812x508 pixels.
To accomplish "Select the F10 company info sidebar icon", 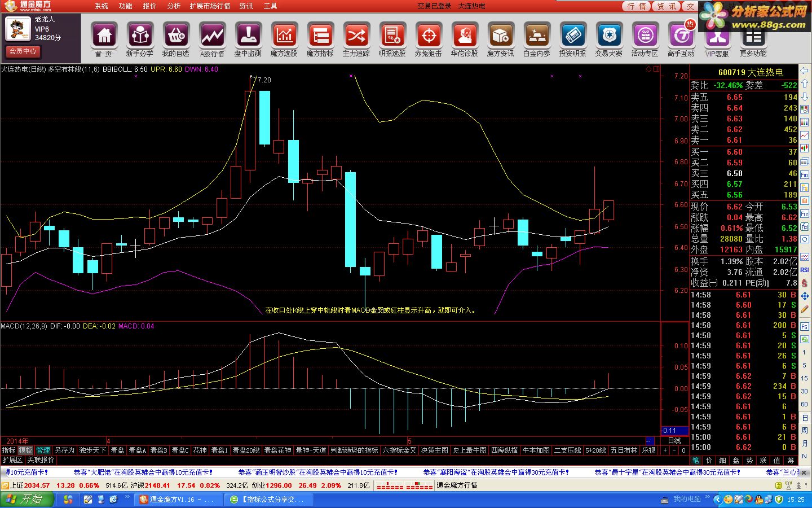I will tap(805, 175).
